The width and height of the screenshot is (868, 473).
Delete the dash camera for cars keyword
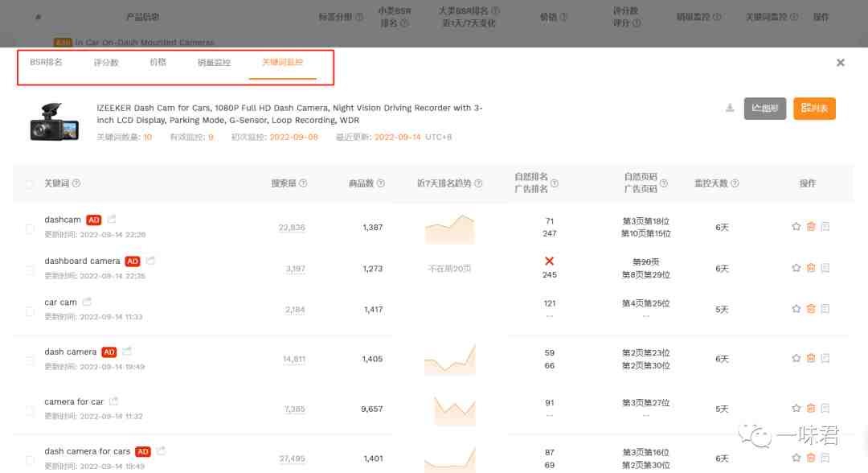(x=811, y=458)
